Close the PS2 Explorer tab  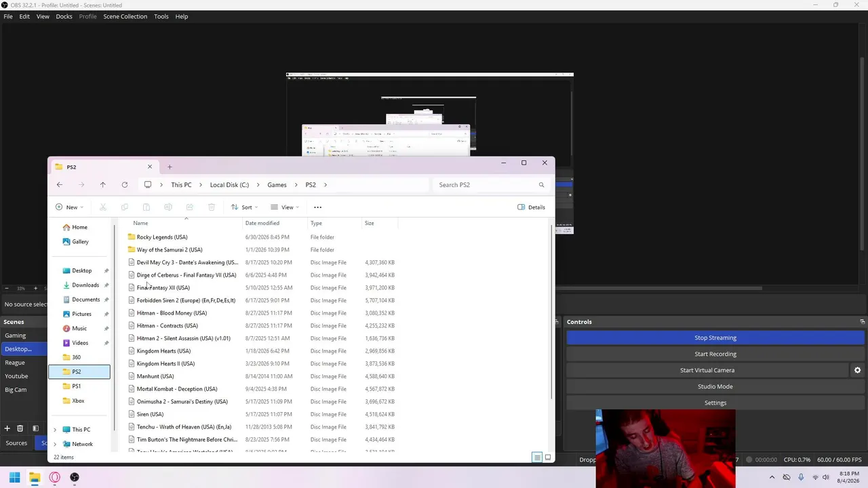150,167
